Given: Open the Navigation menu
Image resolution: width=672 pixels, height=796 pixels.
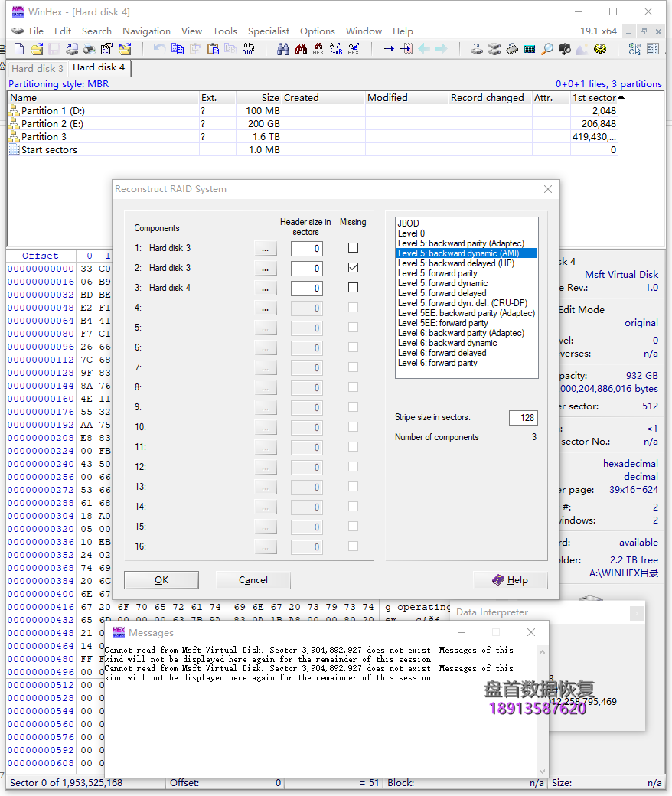Looking at the screenshot, I should click(146, 31).
